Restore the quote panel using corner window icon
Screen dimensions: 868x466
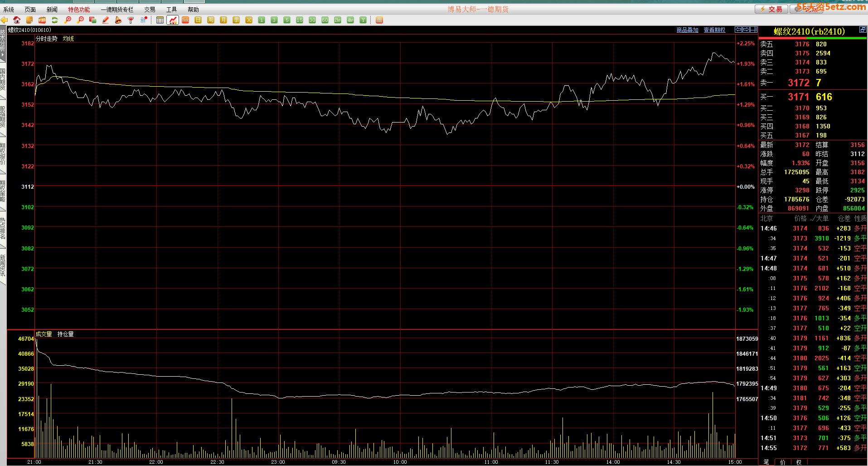[863, 30]
